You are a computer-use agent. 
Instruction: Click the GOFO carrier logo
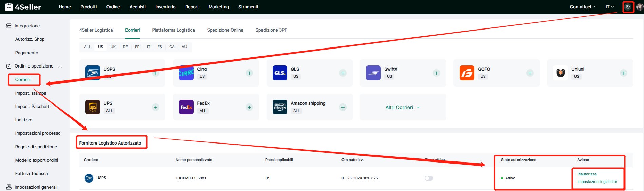point(467,73)
